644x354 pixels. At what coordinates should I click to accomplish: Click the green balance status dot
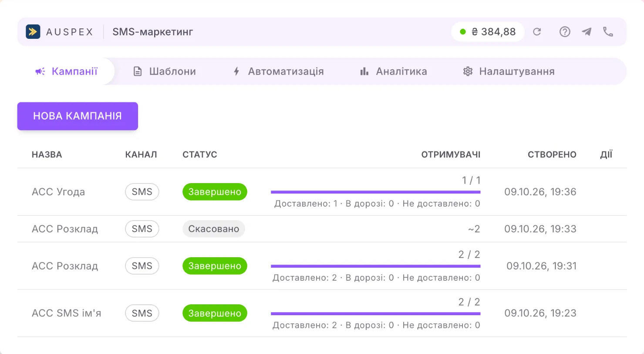463,31
